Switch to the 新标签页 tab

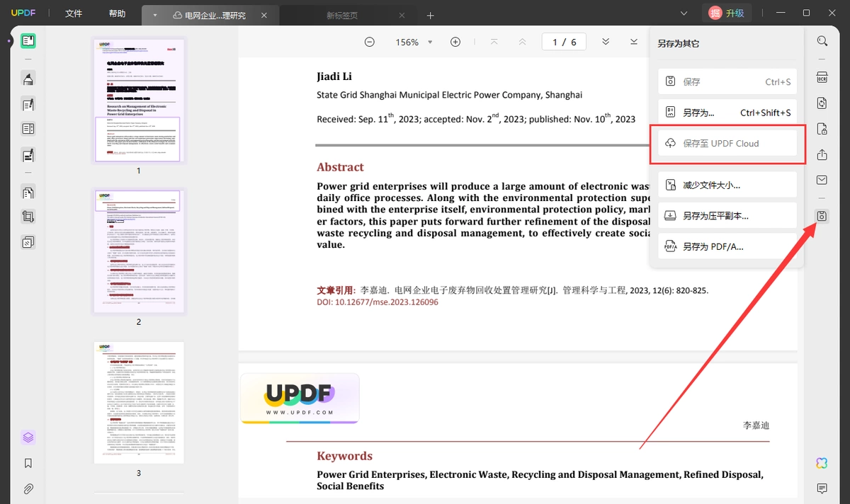tap(342, 16)
